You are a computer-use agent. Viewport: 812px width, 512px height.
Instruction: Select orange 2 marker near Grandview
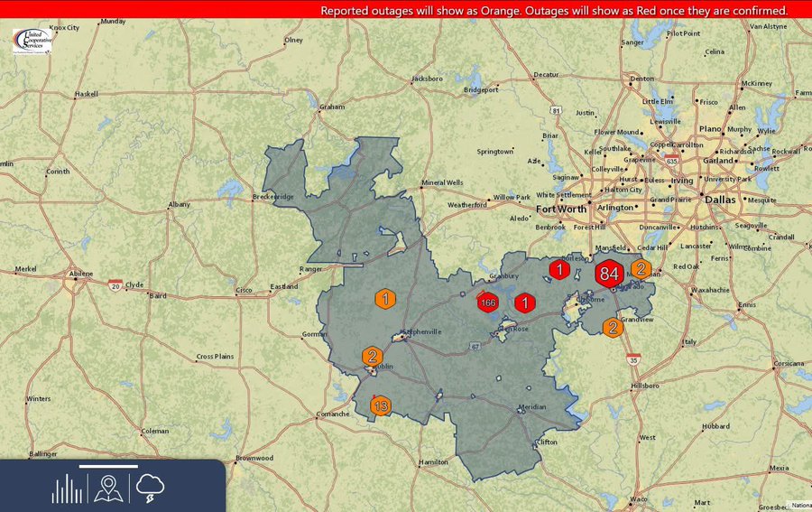point(613,328)
